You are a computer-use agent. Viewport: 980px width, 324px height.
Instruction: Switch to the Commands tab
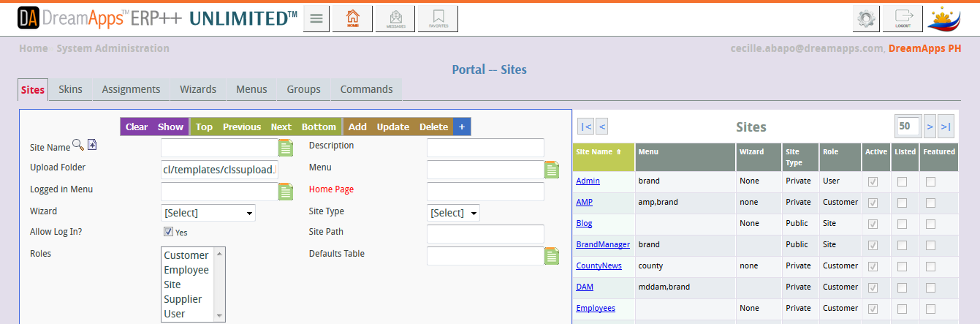(x=366, y=89)
